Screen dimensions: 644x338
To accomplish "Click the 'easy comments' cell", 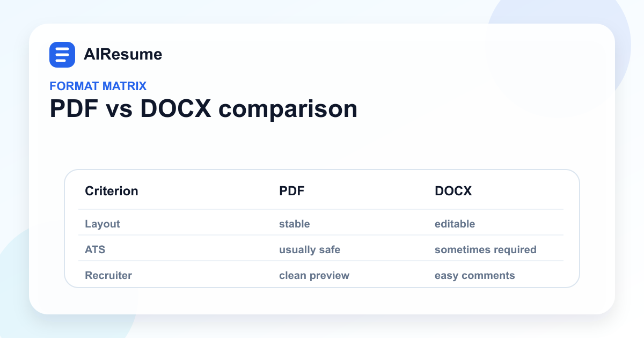I will point(475,276).
